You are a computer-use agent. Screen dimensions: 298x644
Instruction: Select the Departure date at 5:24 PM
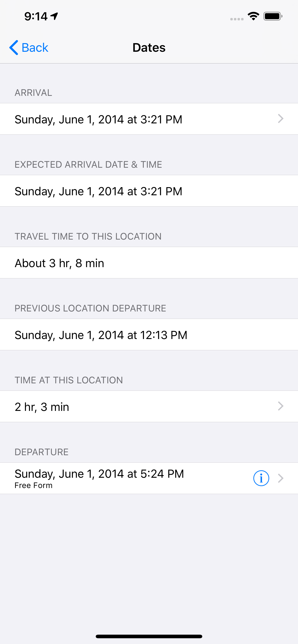click(x=99, y=474)
